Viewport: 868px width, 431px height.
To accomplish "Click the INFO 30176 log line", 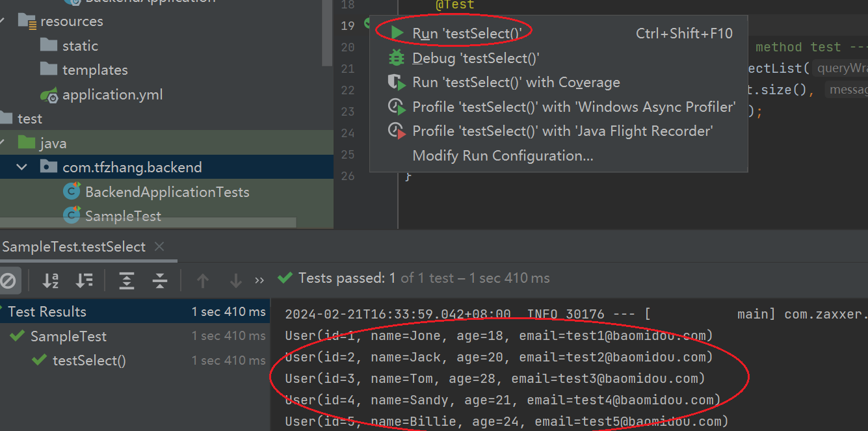I will tap(576, 315).
